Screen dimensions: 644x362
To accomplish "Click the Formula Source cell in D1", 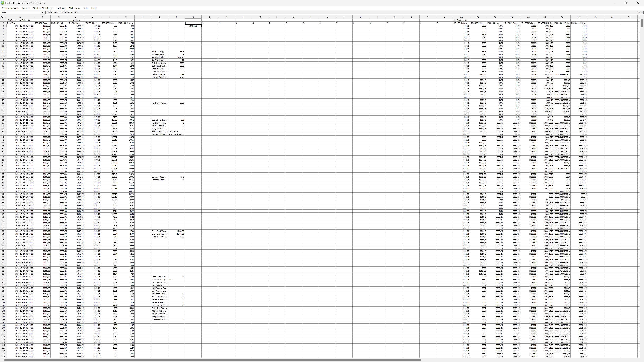I will (x=75, y=20).
